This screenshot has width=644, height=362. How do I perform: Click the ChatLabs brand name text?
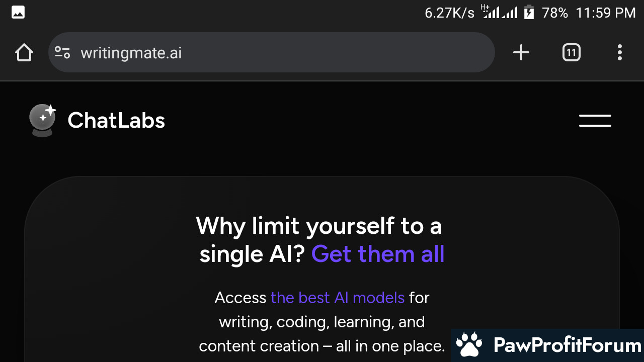116,121
